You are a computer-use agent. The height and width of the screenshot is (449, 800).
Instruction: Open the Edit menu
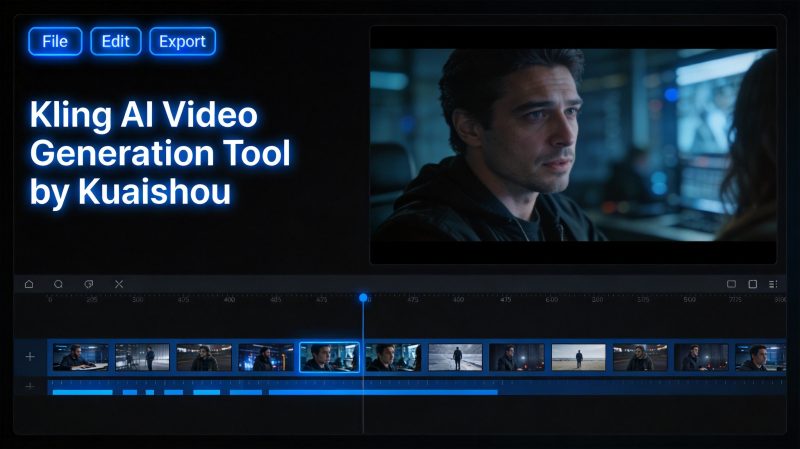point(116,41)
